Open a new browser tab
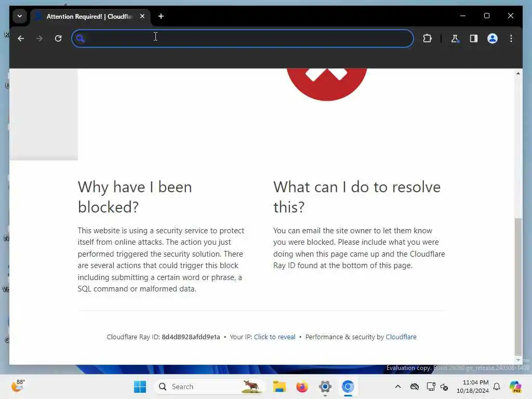The image size is (532, 399). click(x=161, y=16)
